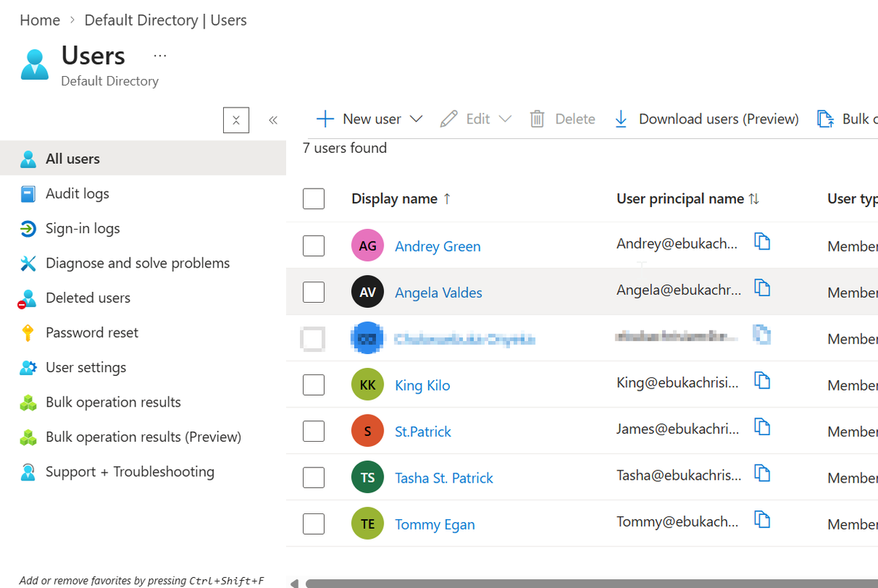Image resolution: width=878 pixels, height=588 pixels.
Task: Toggle the select-all checkbox in header
Action: pyautogui.click(x=313, y=198)
